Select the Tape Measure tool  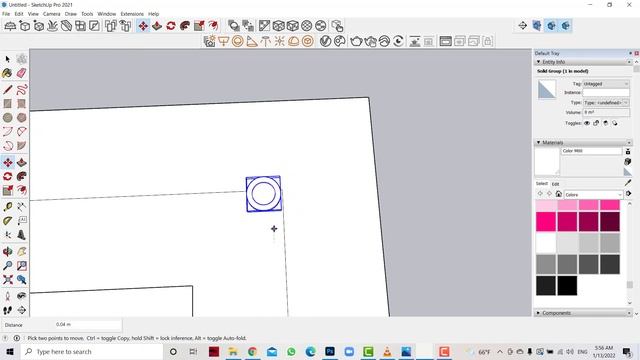tap(7, 207)
